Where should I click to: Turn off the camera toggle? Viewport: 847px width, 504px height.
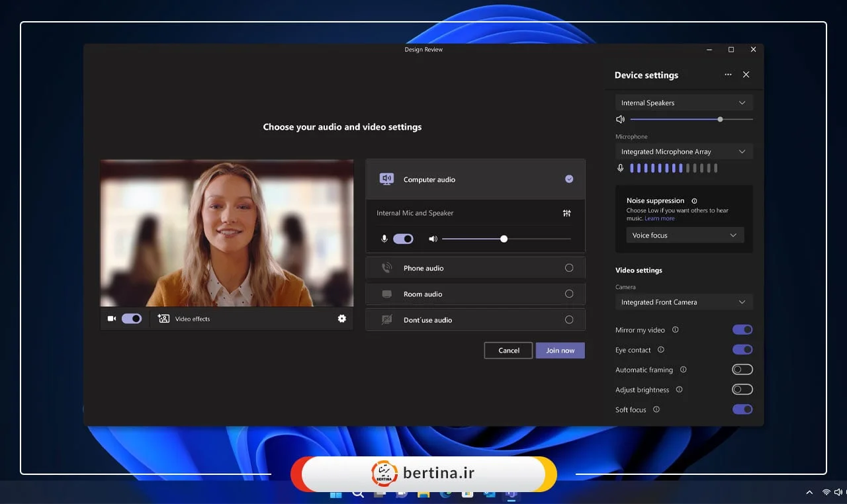pos(132,319)
